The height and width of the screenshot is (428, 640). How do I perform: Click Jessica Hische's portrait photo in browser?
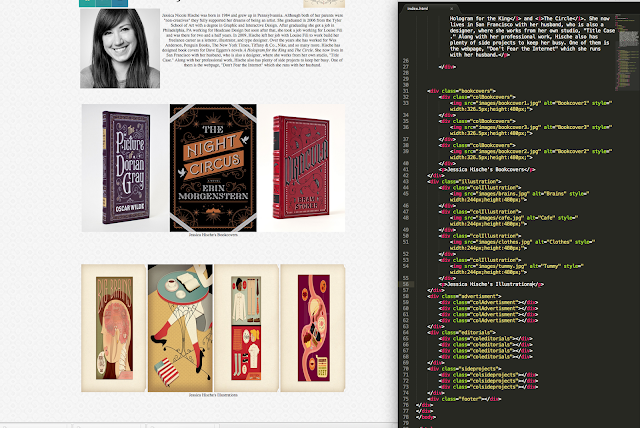tap(120, 48)
